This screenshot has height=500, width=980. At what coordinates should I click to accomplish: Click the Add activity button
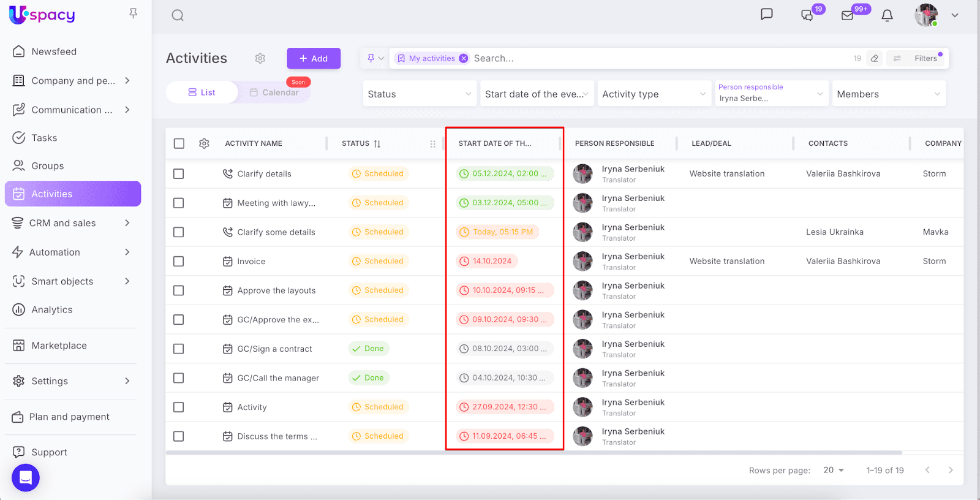(314, 58)
